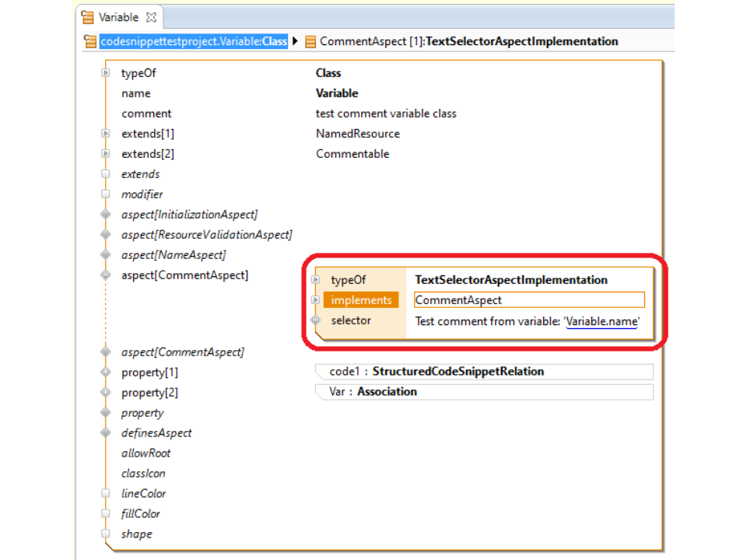Screen dimensions: 747x560
Task: Click the diamond marker beside the selector row
Action: (x=315, y=320)
